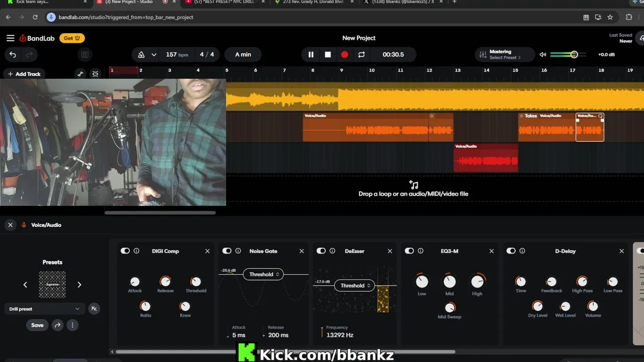Start recording with the red record button
644x362 pixels.
(x=345, y=54)
